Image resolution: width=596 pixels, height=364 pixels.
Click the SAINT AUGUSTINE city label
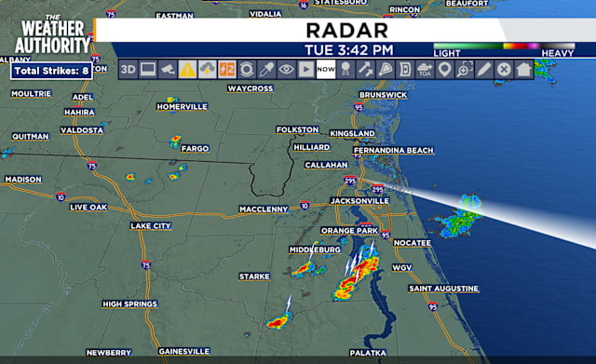[x=443, y=289]
